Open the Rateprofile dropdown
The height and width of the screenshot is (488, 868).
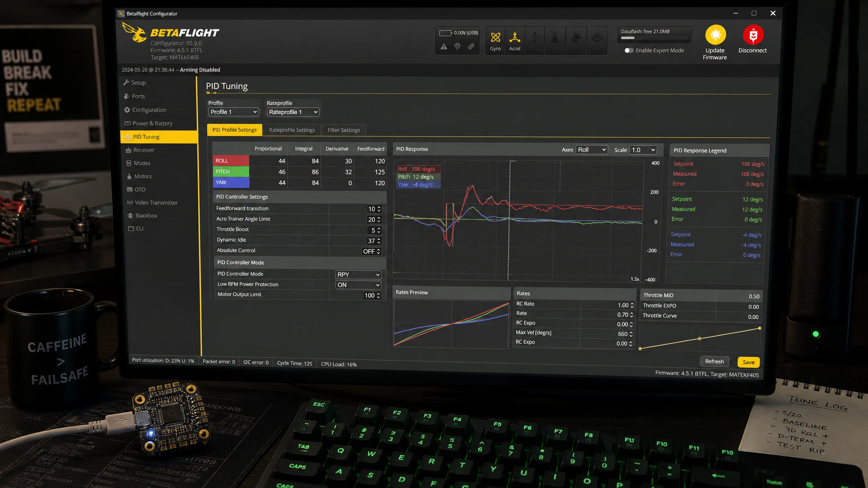click(x=293, y=112)
